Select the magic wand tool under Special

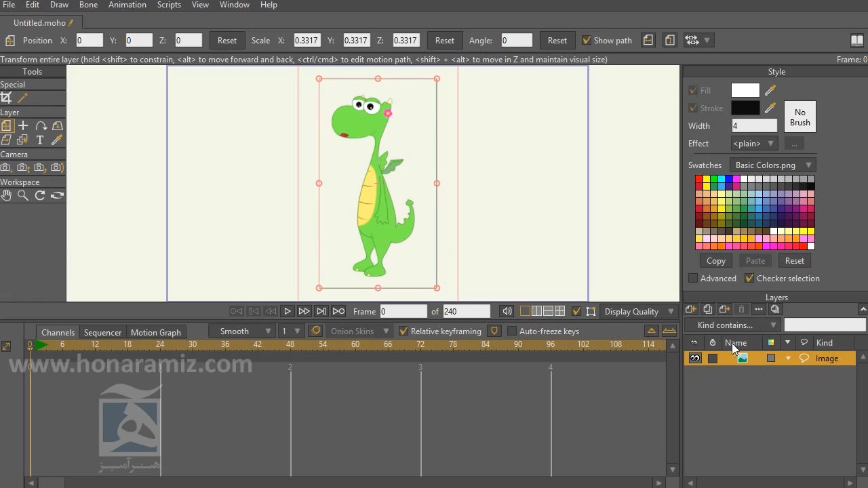[23, 98]
